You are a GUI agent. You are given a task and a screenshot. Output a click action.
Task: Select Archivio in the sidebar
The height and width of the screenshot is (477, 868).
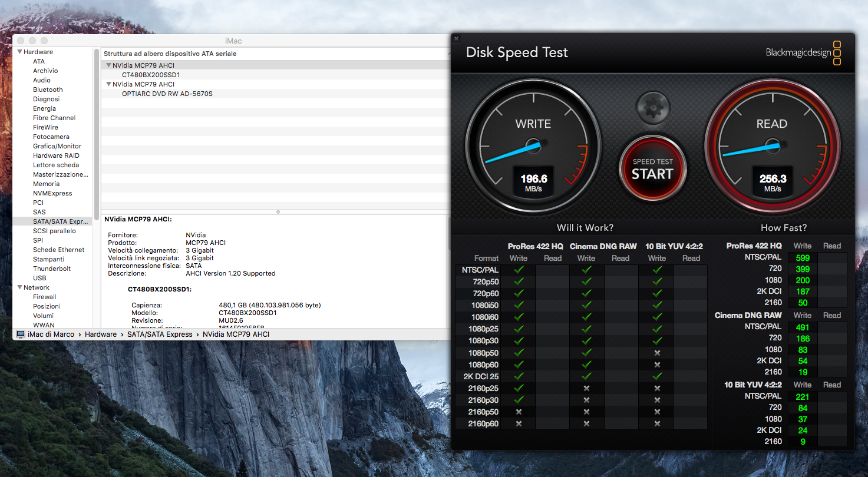click(x=45, y=71)
